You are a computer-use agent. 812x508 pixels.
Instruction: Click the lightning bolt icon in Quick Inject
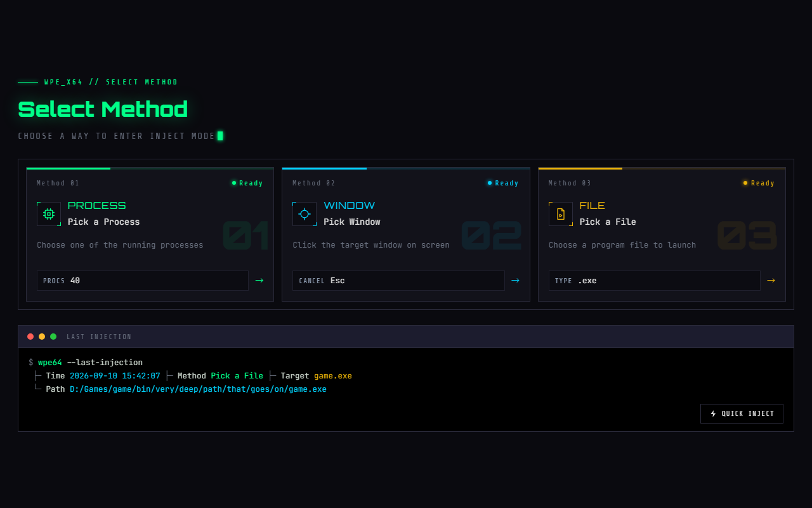coord(713,413)
